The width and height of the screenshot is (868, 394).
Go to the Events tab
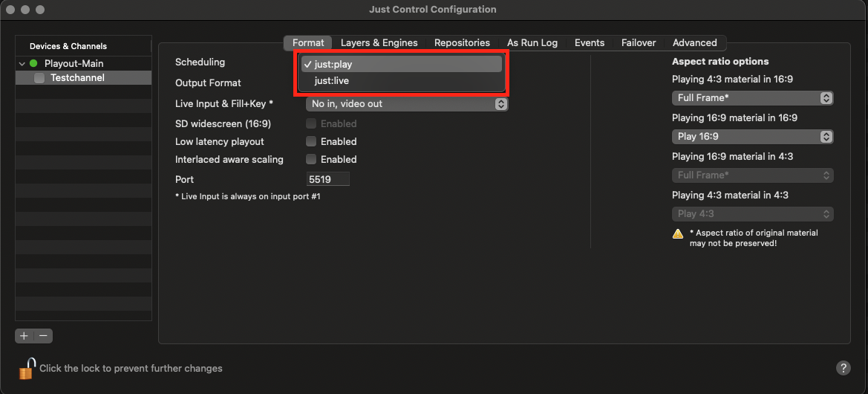(x=590, y=42)
